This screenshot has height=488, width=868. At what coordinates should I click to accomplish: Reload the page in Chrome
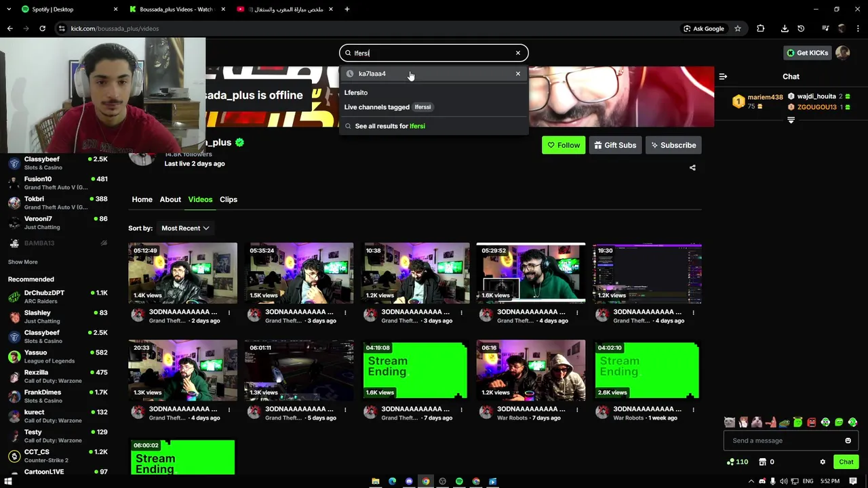point(42,28)
